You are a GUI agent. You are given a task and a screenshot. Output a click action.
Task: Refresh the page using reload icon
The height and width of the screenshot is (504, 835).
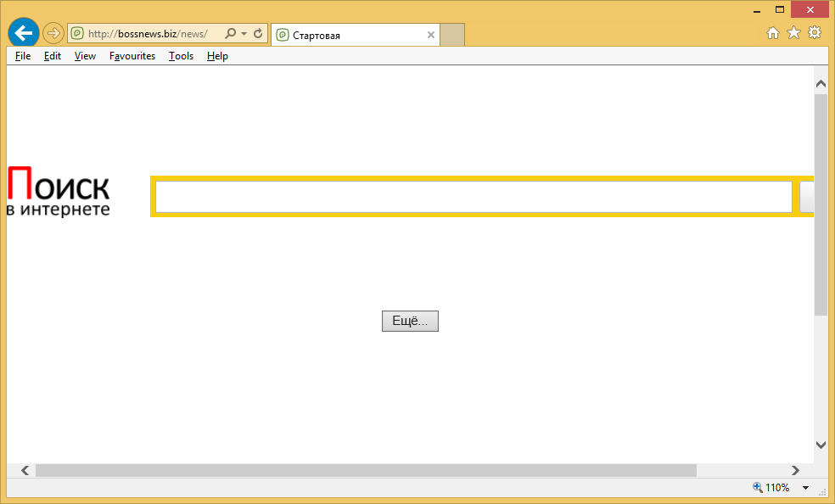coord(258,34)
